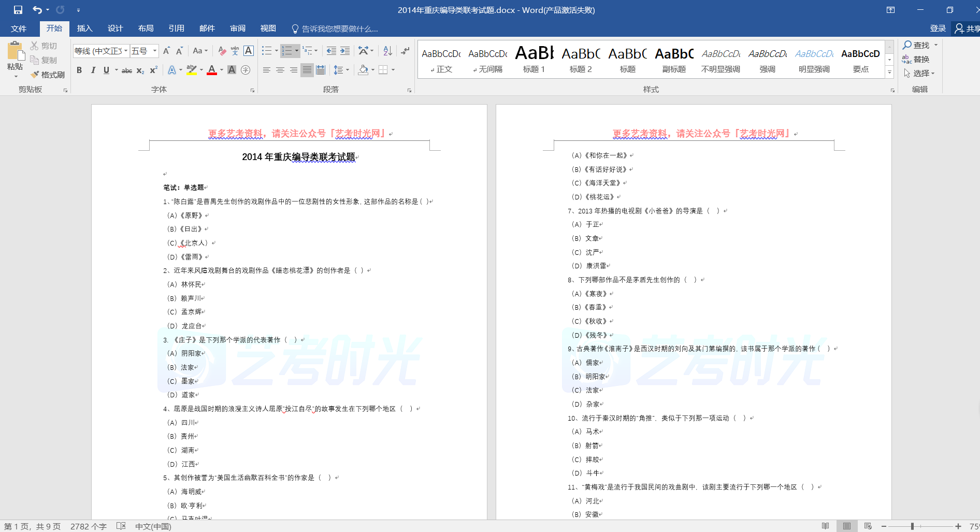Switch to the 插入 ribbon tab
The height and width of the screenshot is (532, 980).
coord(84,28)
